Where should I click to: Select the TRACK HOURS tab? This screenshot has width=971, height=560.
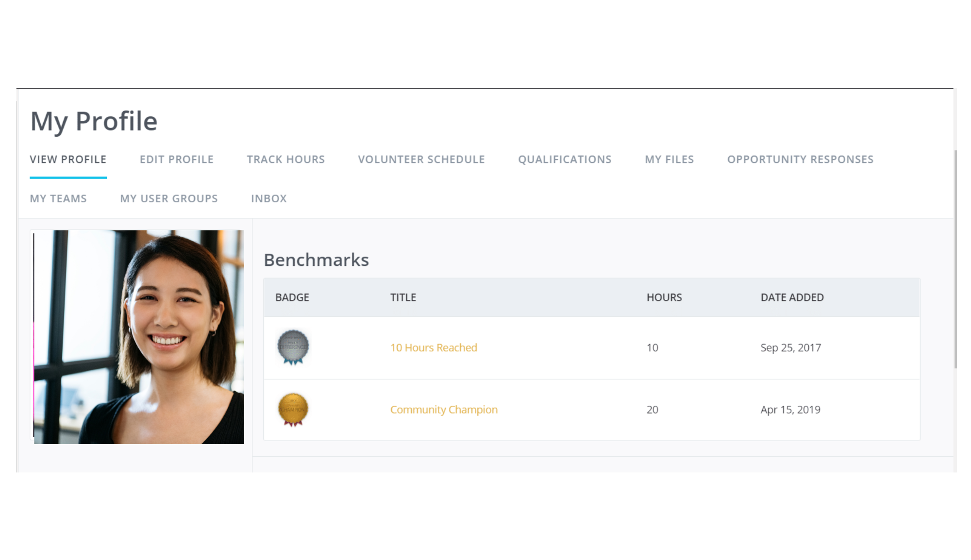(x=285, y=159)
